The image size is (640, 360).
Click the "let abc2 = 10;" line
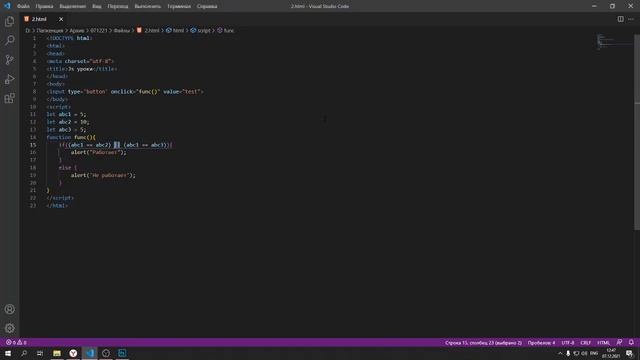pos(67,122)
